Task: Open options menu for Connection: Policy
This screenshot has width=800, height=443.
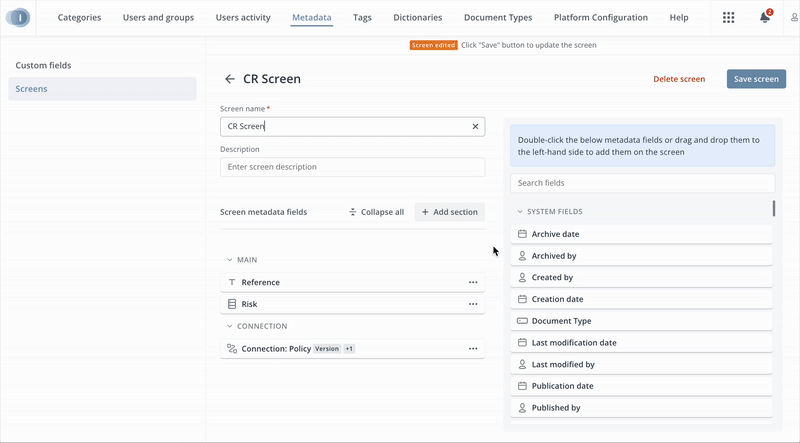Action: [473, 349]
